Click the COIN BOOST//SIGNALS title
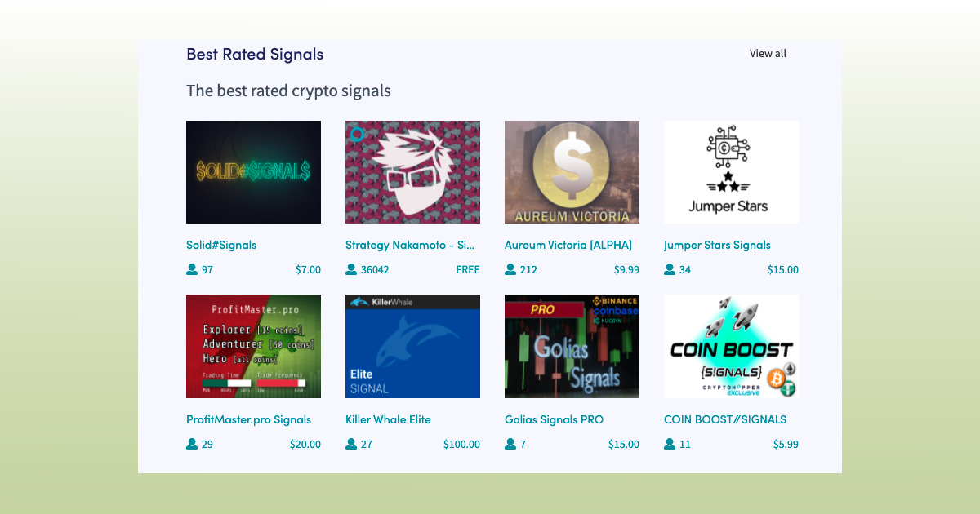 [x=725, y=419]
